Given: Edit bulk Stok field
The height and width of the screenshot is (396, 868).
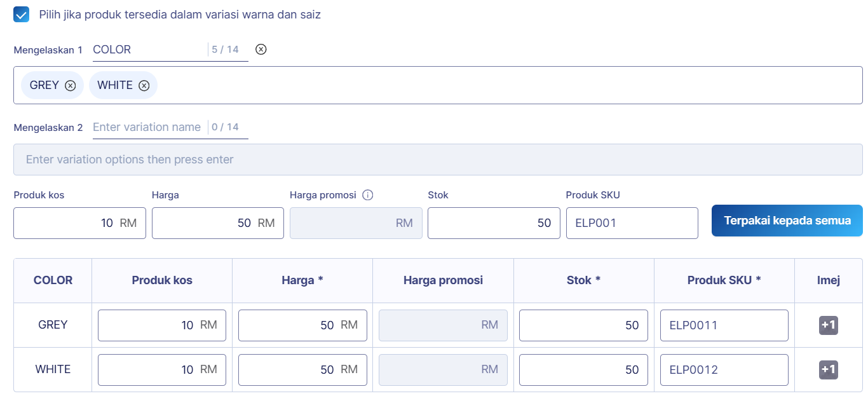Looking at the screenshot, I should 494,223.
